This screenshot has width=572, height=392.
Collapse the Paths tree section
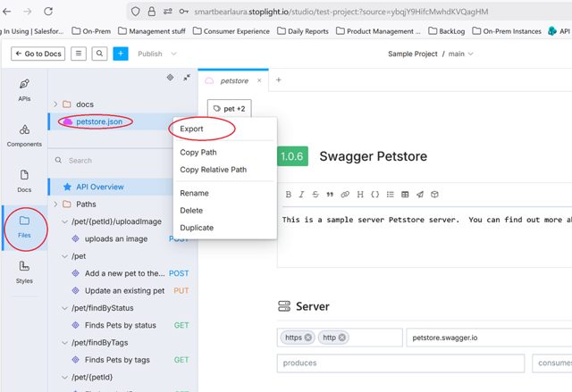pos(55,204)
